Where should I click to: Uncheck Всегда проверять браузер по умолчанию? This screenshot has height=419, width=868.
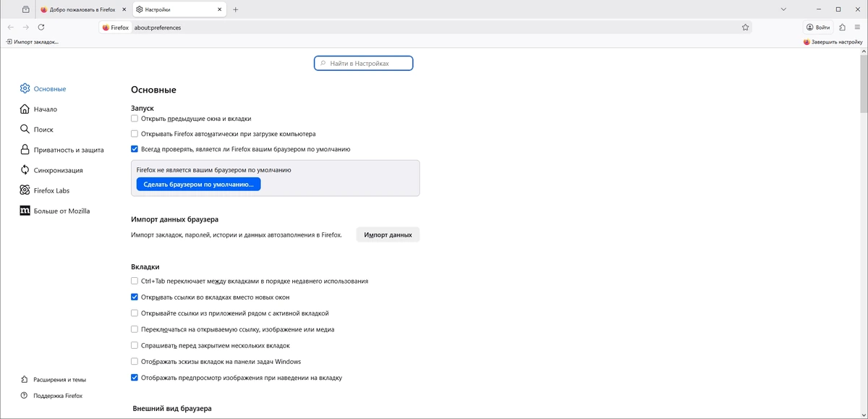[135, 149]
